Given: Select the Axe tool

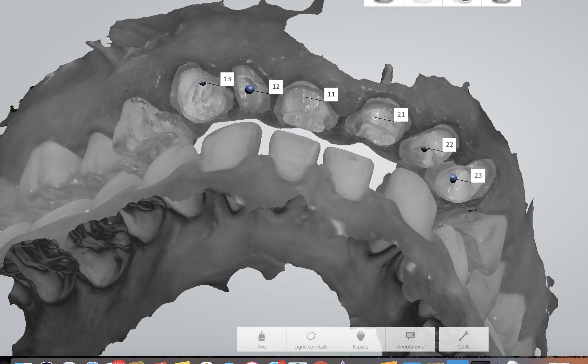Looking at the screenshot, I should tap(261, 339).
